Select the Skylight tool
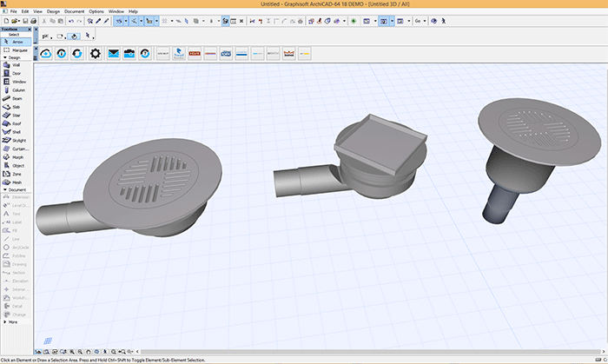 pyautogui.click(x=16, y=141)
